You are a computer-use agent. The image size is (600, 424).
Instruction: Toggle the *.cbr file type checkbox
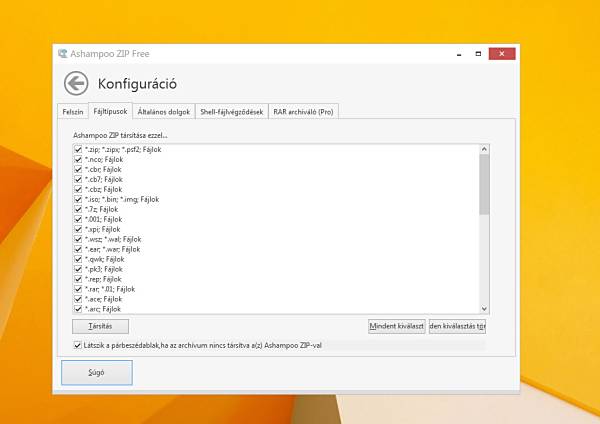tap(78, 170)
